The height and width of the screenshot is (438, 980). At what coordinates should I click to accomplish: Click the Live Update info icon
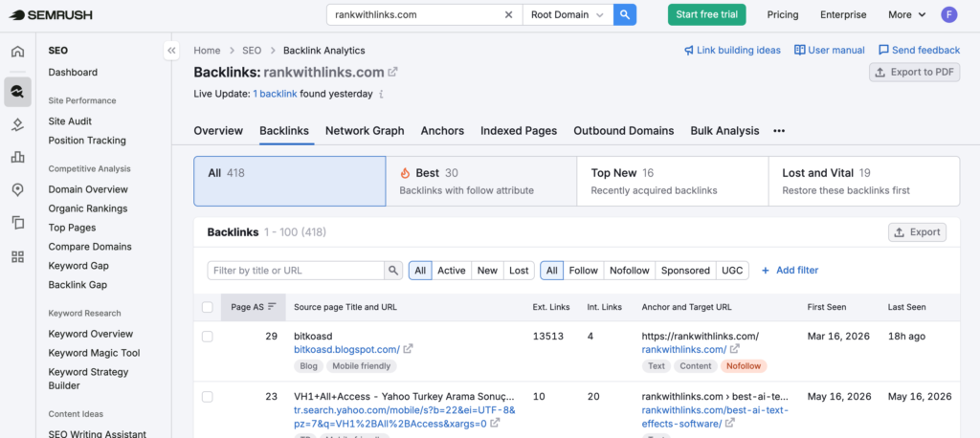[x=381, y=95]
